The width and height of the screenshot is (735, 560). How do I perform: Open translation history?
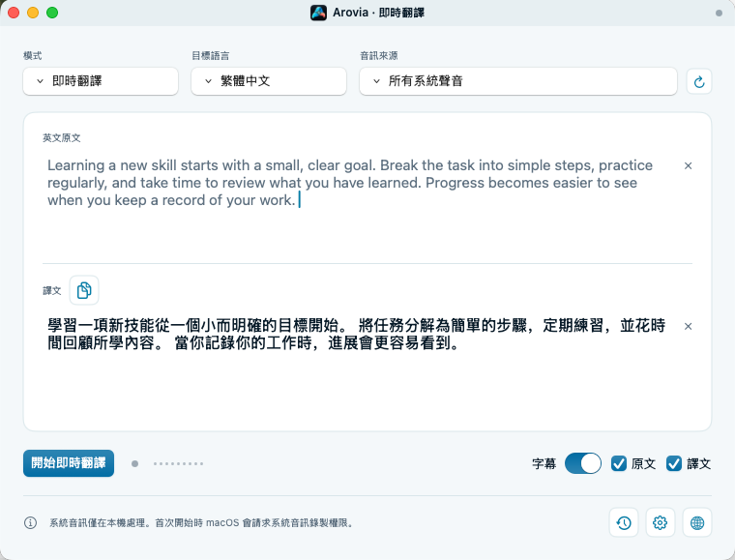point(624,522)
